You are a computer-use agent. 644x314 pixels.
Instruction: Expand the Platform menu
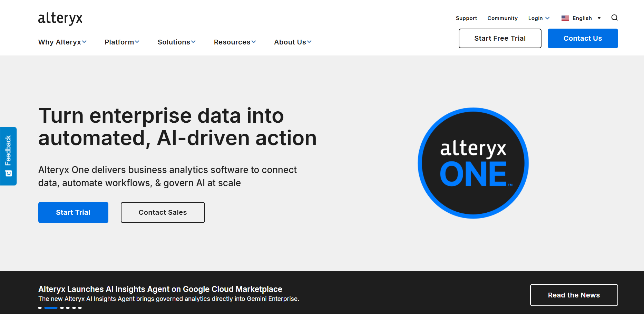coord(122,42)
